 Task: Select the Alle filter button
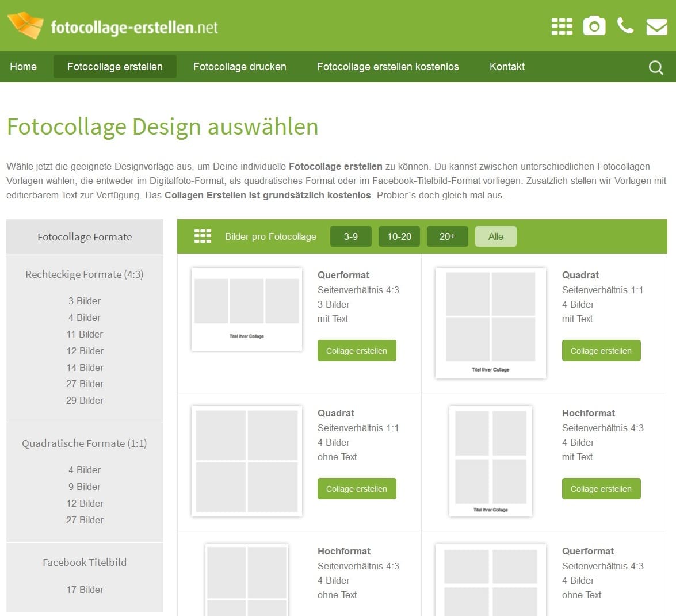point(496,236)
